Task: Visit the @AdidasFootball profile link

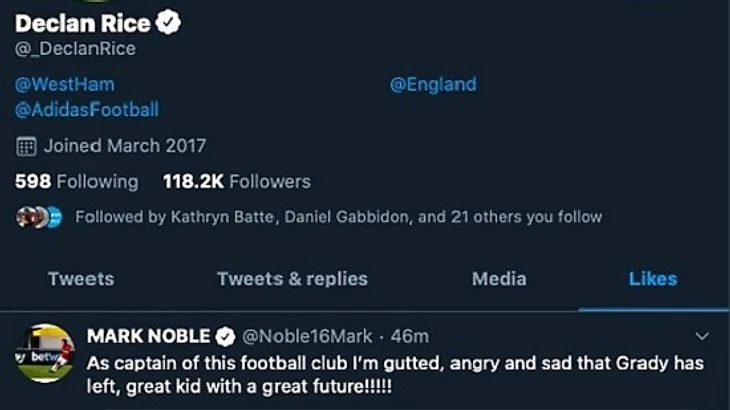Action: (x=87, y=110)
